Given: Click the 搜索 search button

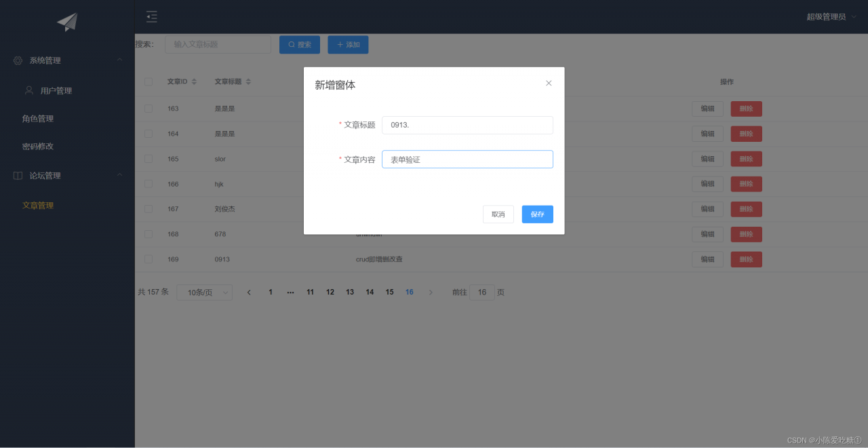Looking at the screenshot, I should point(300,45).
